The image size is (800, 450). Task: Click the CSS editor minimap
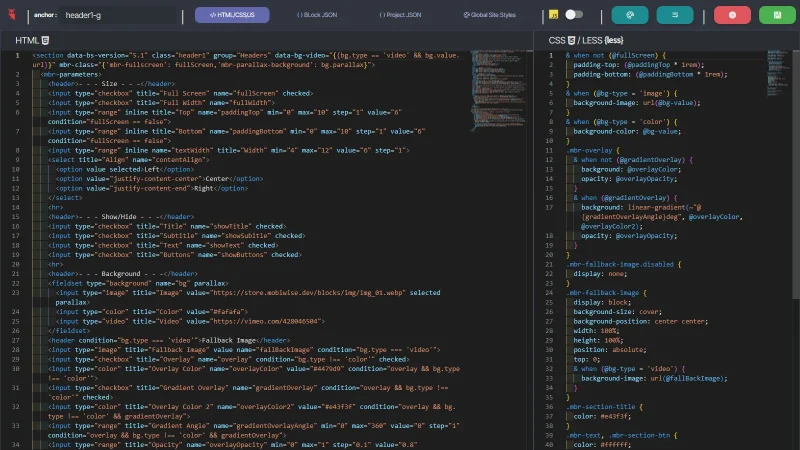(x=778, y=73)
